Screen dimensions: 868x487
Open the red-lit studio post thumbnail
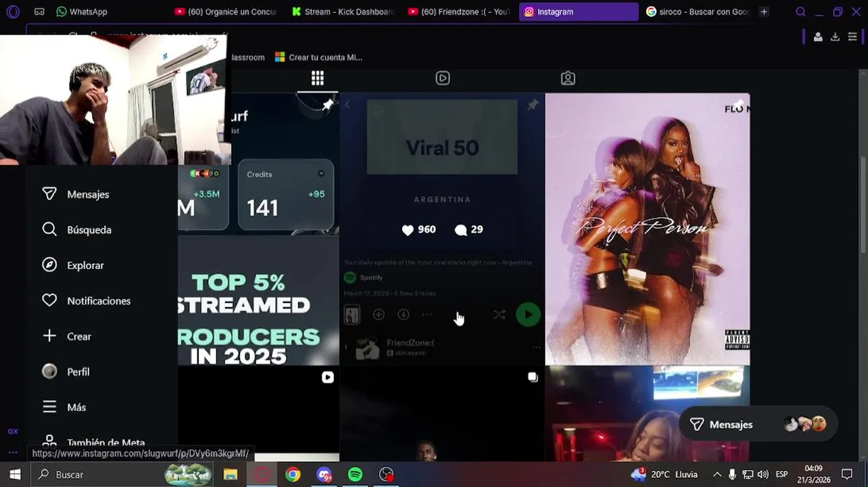click(648, 414)
